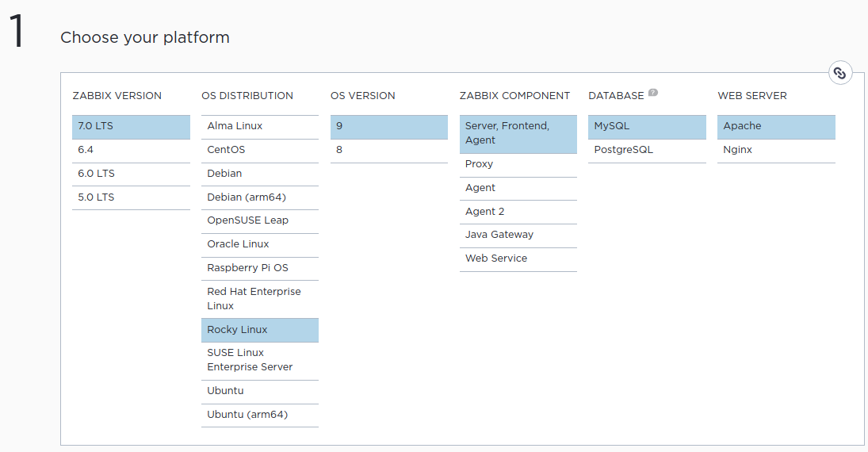Select CentOS distribution
Screen dimensions: 868x452
(x=259, y=150)
